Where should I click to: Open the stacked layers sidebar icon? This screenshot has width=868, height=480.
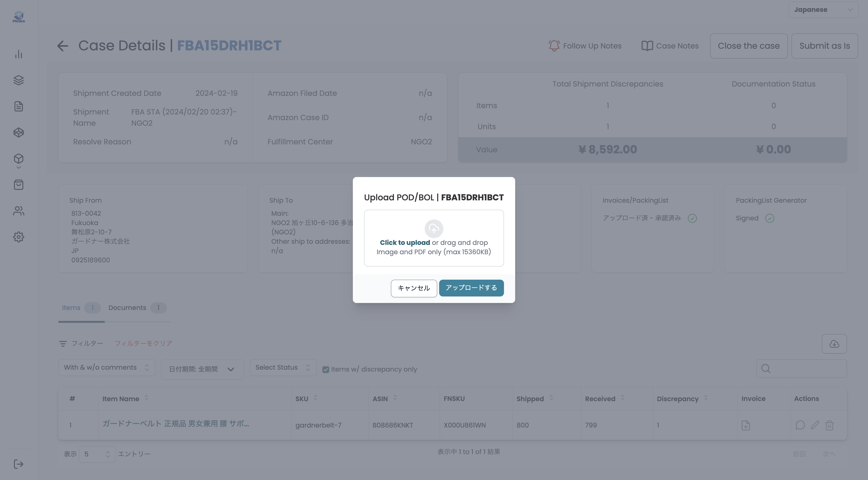click(x=18, y=80)
